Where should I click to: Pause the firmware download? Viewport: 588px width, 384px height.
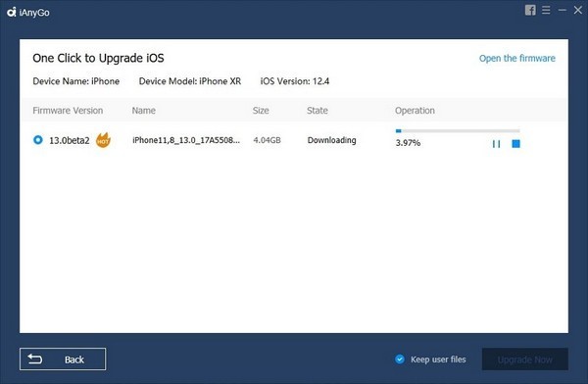point(496,144)
